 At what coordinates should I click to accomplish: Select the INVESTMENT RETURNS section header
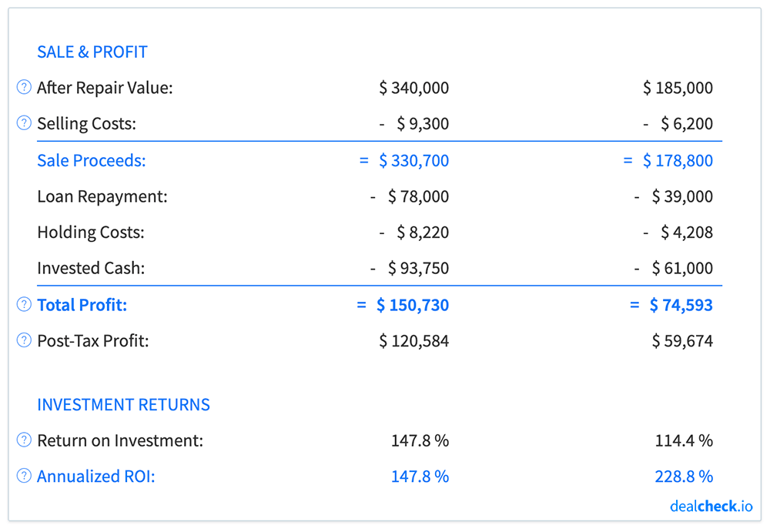[x=124, y=404]
